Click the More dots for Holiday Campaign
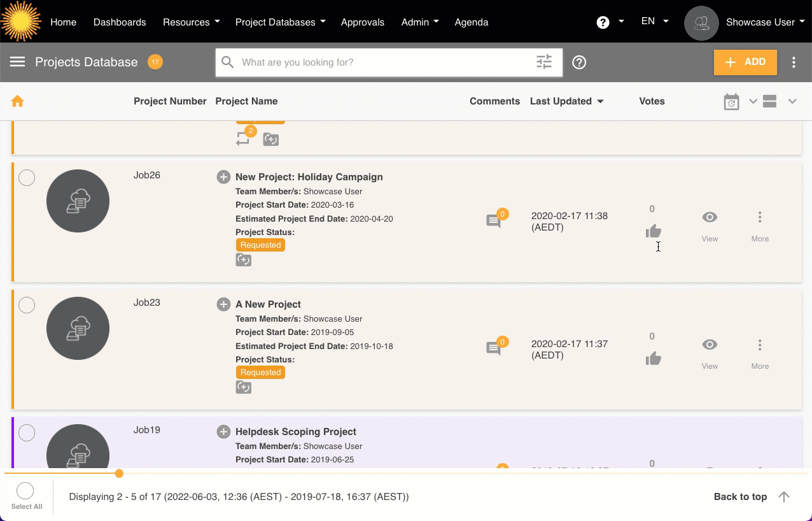The height and width of the screenshot is (521, 812). click(759, 218)
